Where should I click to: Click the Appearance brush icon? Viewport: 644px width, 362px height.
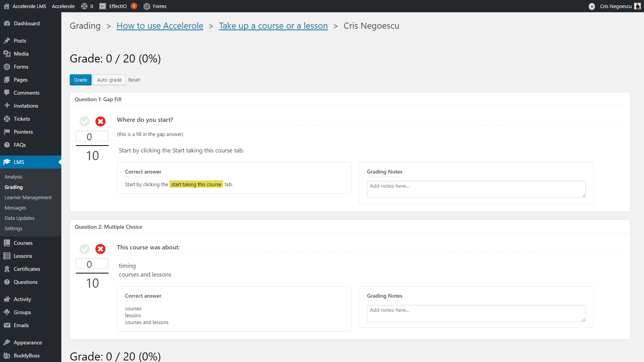click(x=7, y=342)
